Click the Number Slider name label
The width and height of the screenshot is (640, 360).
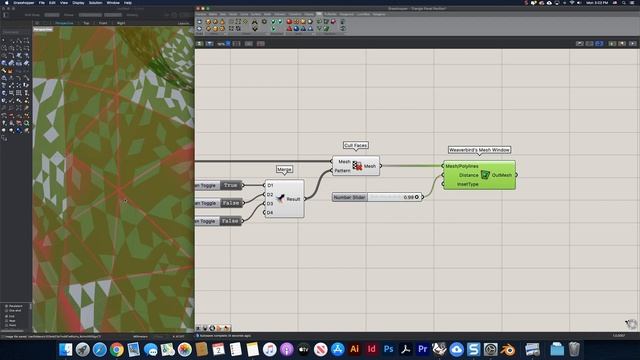(349, 197)
